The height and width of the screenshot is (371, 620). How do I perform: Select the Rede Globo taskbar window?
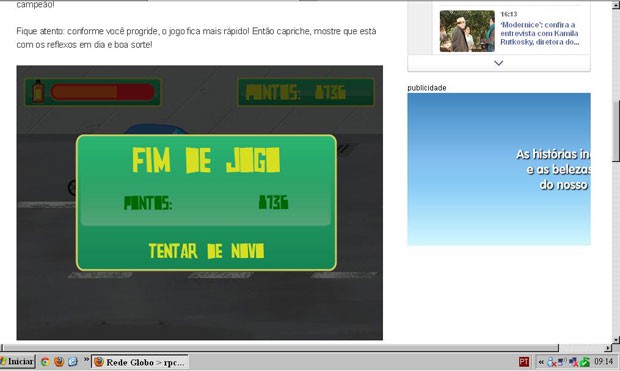[140, 362]
